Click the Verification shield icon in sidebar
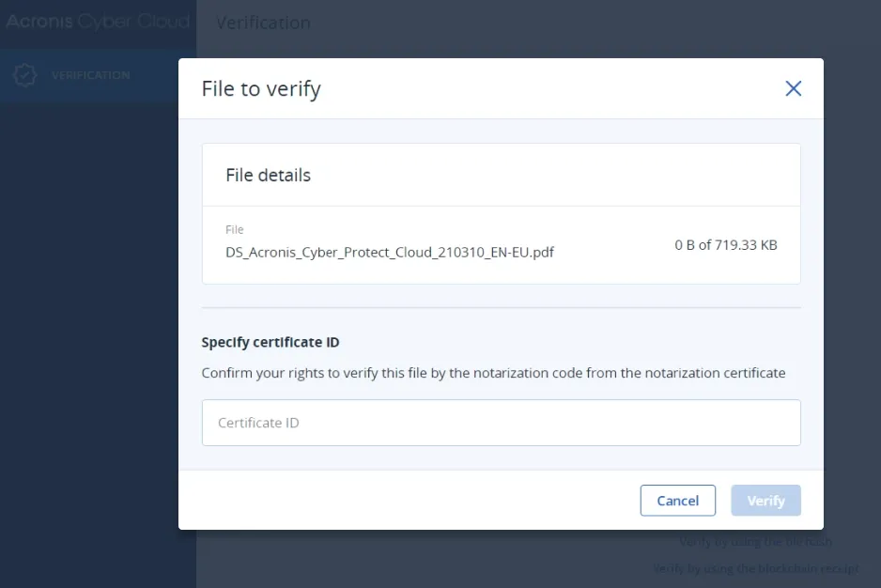Image resolution: width=881 pixels, height=588 pixels. (x=25, y=75)
